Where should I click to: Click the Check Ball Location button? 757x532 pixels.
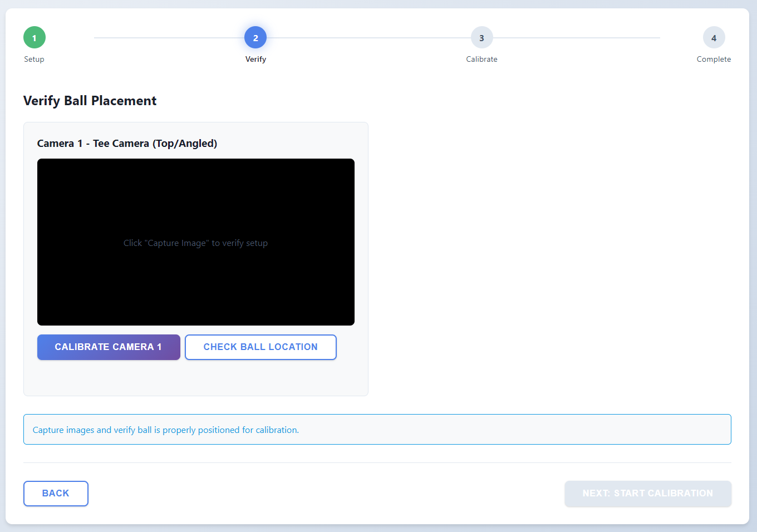coord(260,347)
